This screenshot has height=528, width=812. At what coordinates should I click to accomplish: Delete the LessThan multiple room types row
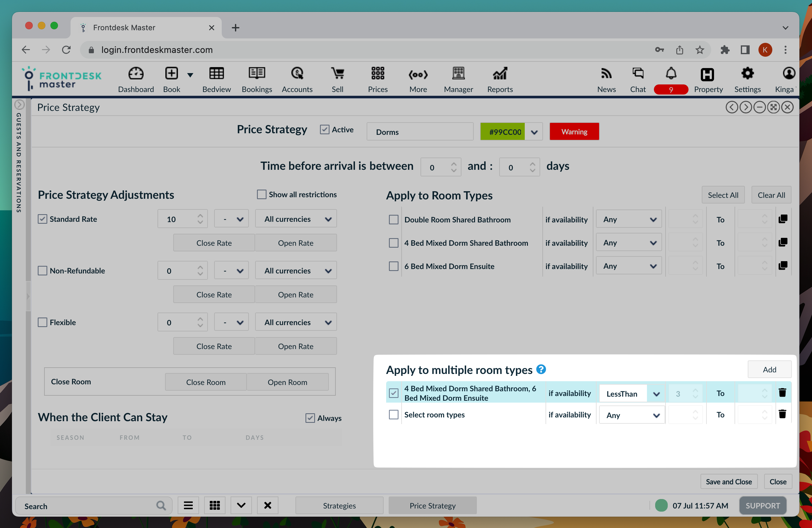click(782, 393)
